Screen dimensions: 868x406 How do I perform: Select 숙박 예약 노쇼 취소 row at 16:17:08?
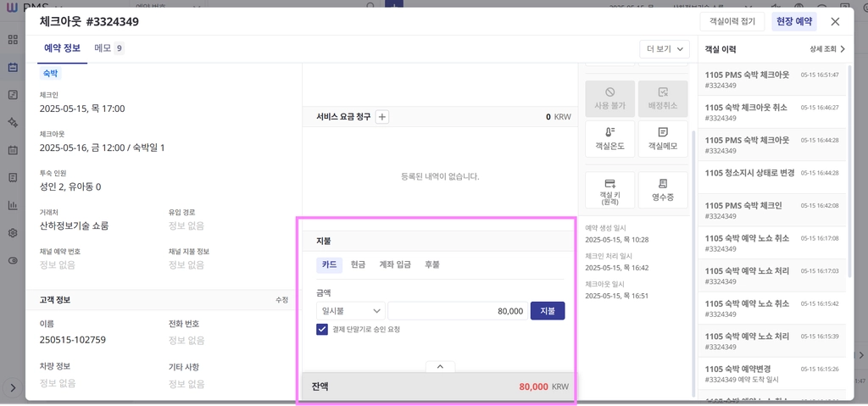(772, 243)
